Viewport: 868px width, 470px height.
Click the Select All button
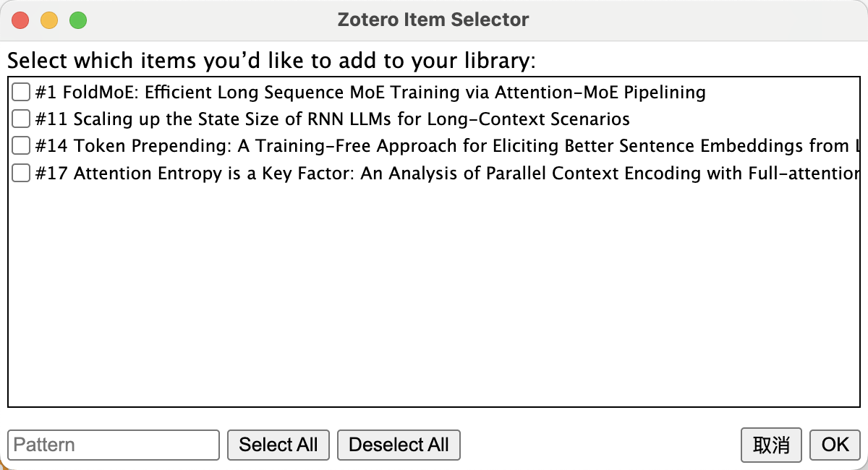pyautogui.click(x=278, y=445)
